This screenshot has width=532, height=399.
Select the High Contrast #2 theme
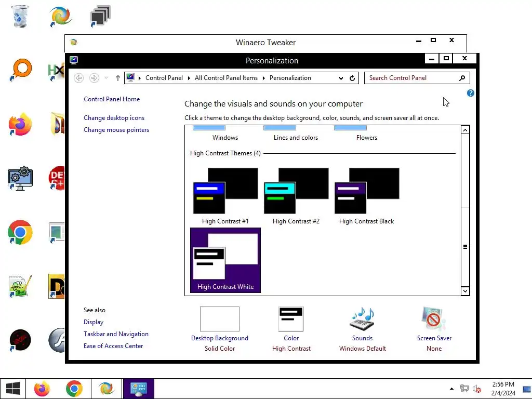pyautogui.click(x=296, y=196)
